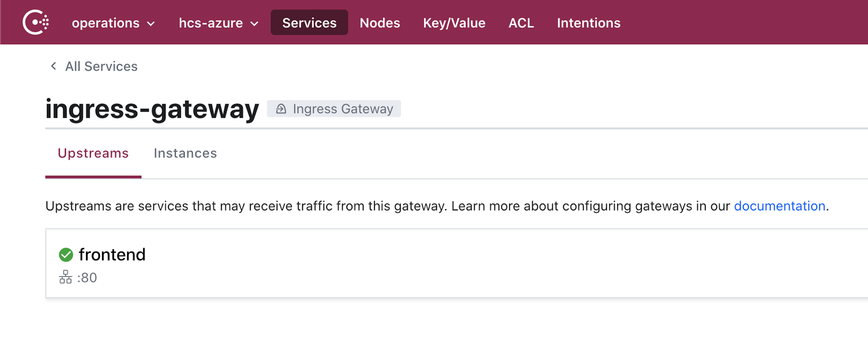Click the network topology icon next to :80
Image resolution: width=868 pixels, height=351 pixels.
(x=66, y=277)
